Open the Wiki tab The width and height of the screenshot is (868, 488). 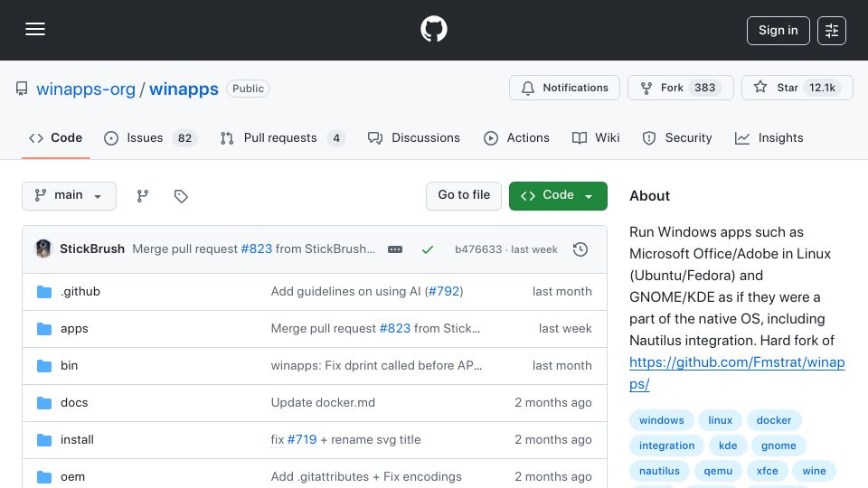point(596,137)
